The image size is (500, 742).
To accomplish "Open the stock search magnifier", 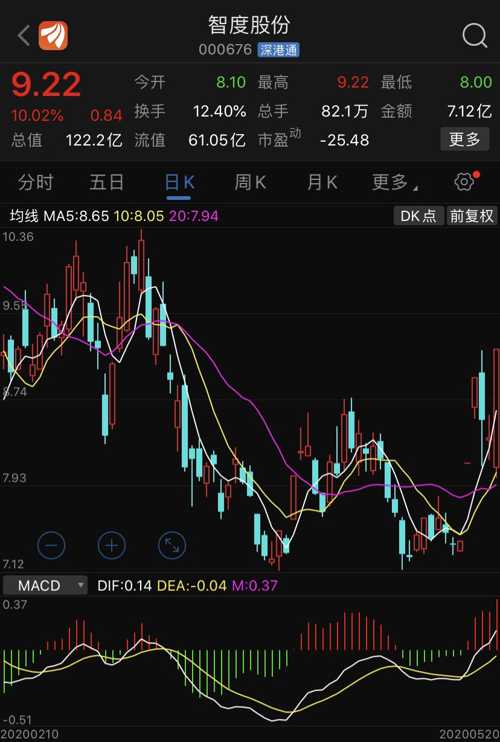I will 474,35.
